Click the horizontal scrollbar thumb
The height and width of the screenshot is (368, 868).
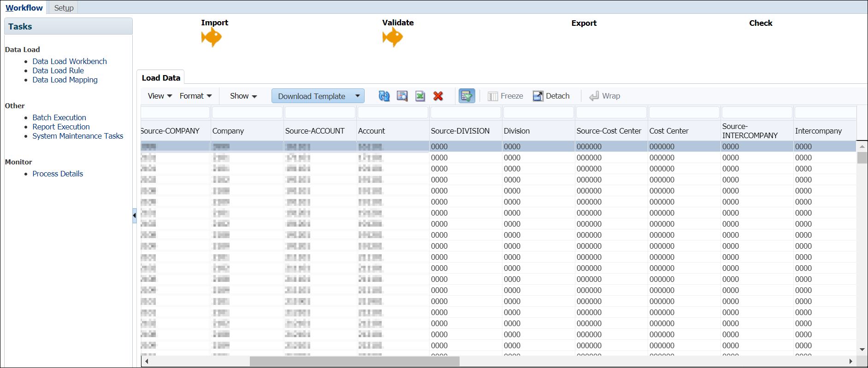(354, 361)
